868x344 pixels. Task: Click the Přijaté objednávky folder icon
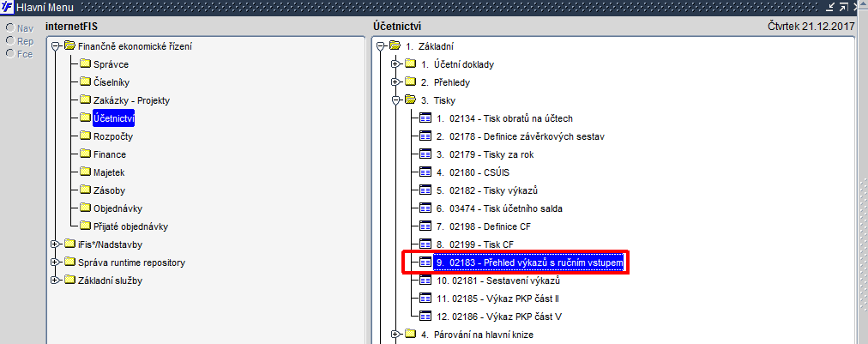click(x=85, y=226)
